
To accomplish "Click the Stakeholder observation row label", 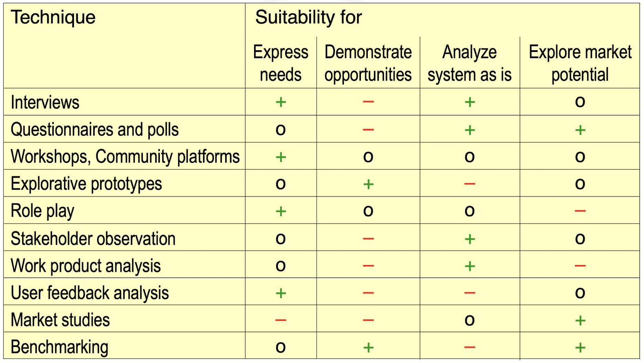I will pos(93,239).
